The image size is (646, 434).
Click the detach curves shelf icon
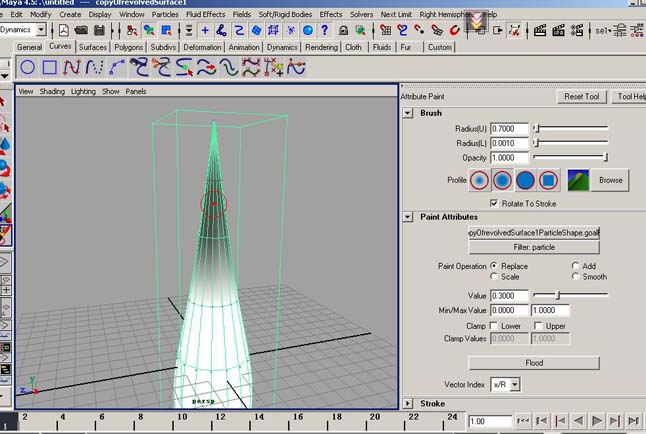tap(162, 67)
